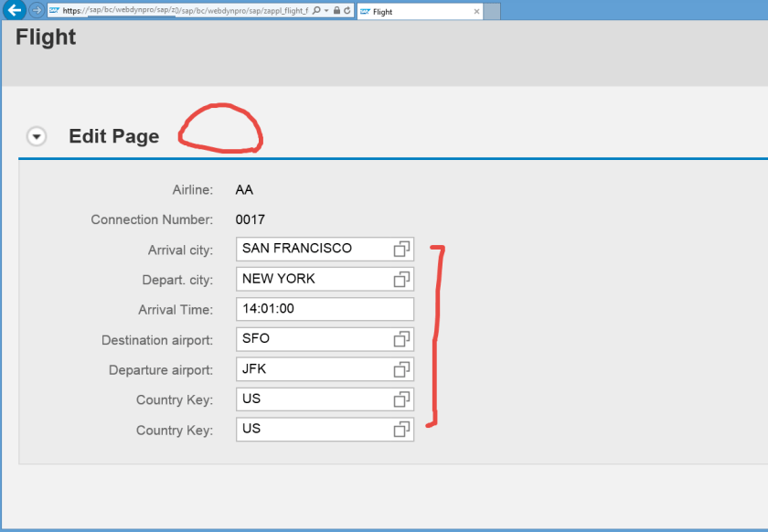The image size is (768, 532).
Task: Click the Arrival city field with SAN FRANCISCO
Action: 311,249
